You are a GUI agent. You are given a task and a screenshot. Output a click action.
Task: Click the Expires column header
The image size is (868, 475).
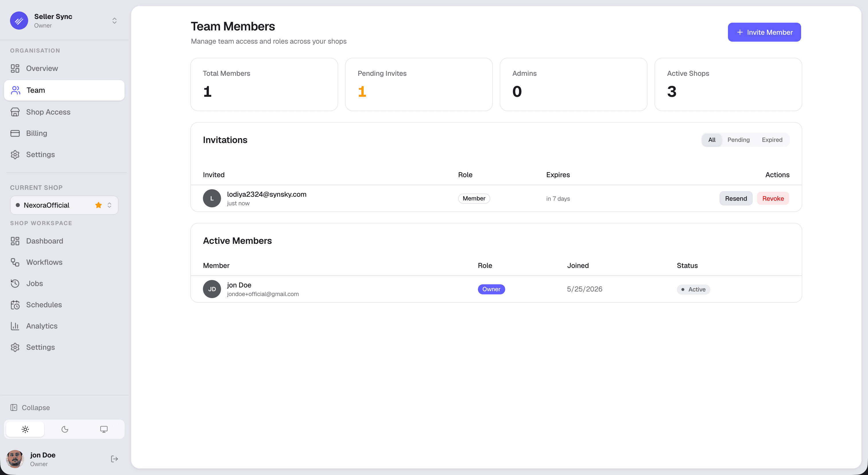(x=558, y=175)
